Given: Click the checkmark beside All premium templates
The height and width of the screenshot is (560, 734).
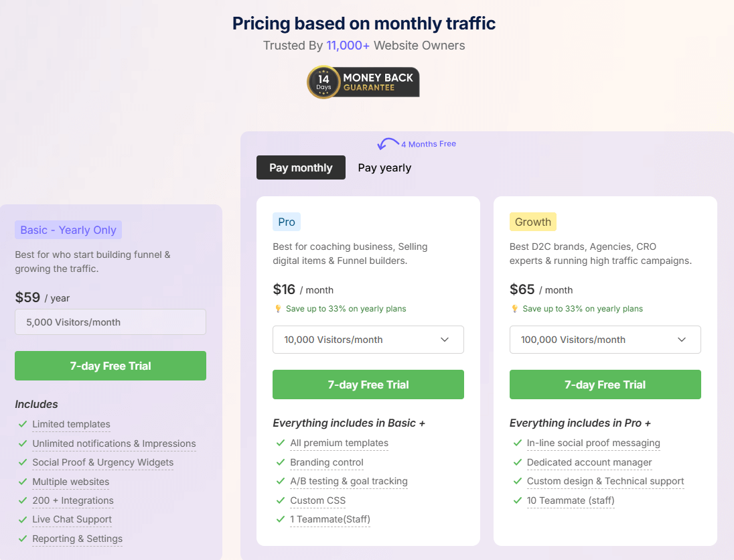Looking at the screenshot, I should pyautogui.click(x=280, y=443).
